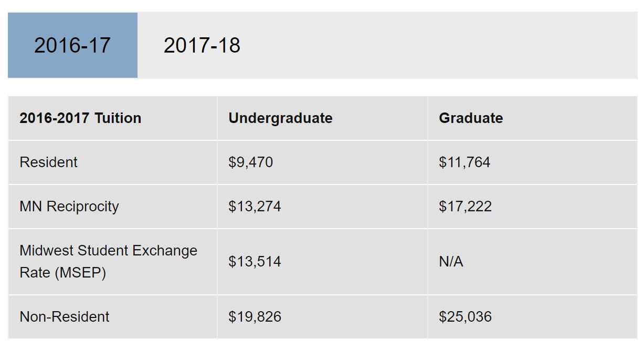Click the N/A graduate MSEP cell
Viewport: 644px width, 349px height.
(451, 262)
